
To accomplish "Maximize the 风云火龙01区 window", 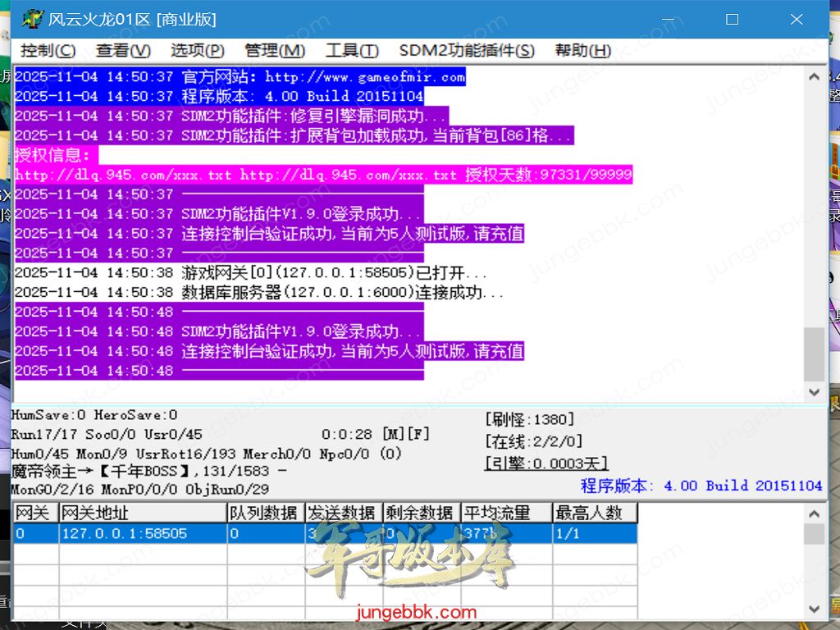I will point(733,19).
